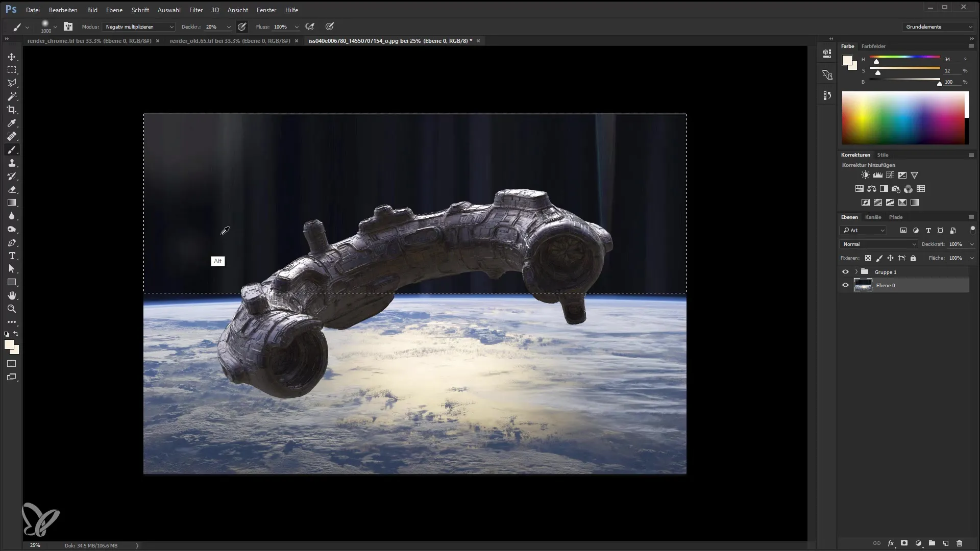Select the Eyedropper tool
980x551 pixels.
12,123
